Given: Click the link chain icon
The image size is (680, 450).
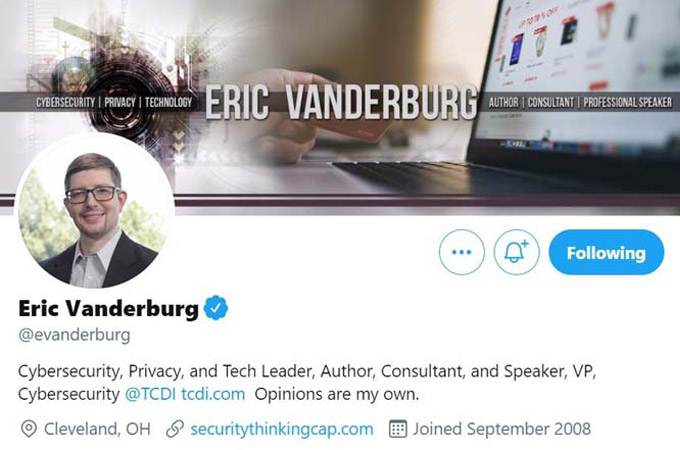Looking at the screenshot, I should (x=175, y=429).
